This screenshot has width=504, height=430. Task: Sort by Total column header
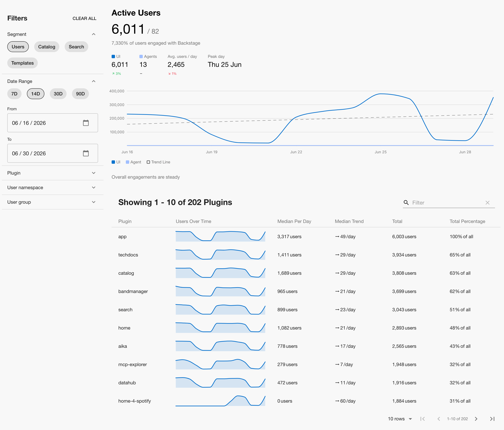pyautogui.click(x=397, y=221)
